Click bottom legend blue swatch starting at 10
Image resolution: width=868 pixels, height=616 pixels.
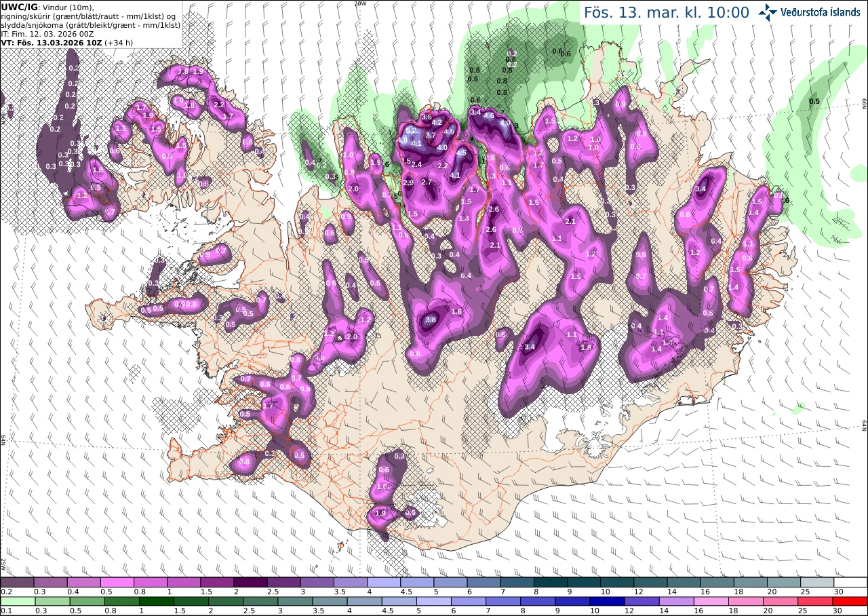(x=609, y=601)
